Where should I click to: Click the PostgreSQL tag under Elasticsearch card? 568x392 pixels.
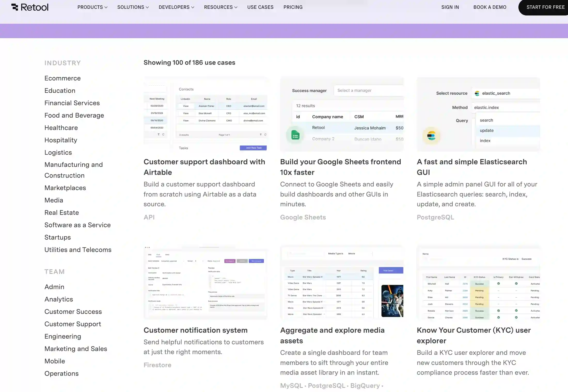pos(436,217)
